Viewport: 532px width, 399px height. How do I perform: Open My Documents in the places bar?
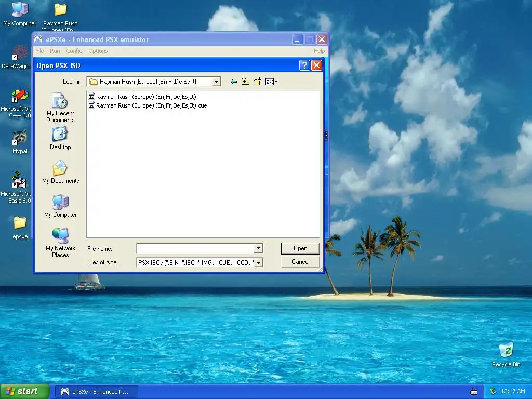coord(60,172)
